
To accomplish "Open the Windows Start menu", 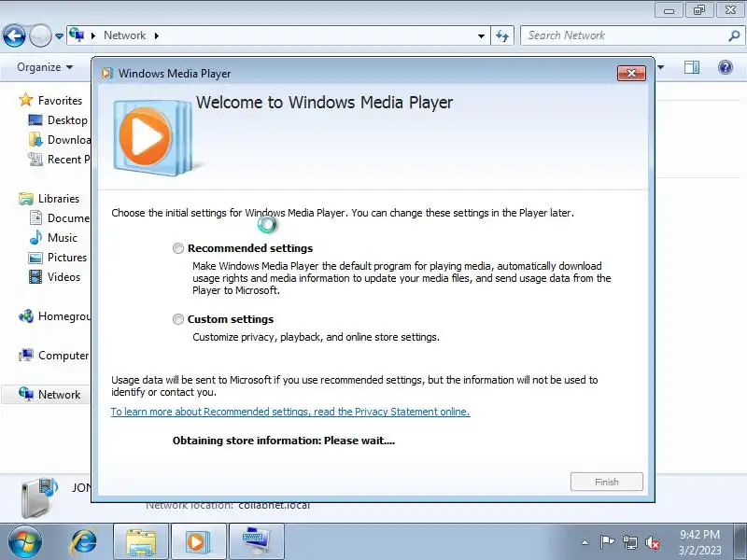I will pyautogui.click(x=25, y=542).
